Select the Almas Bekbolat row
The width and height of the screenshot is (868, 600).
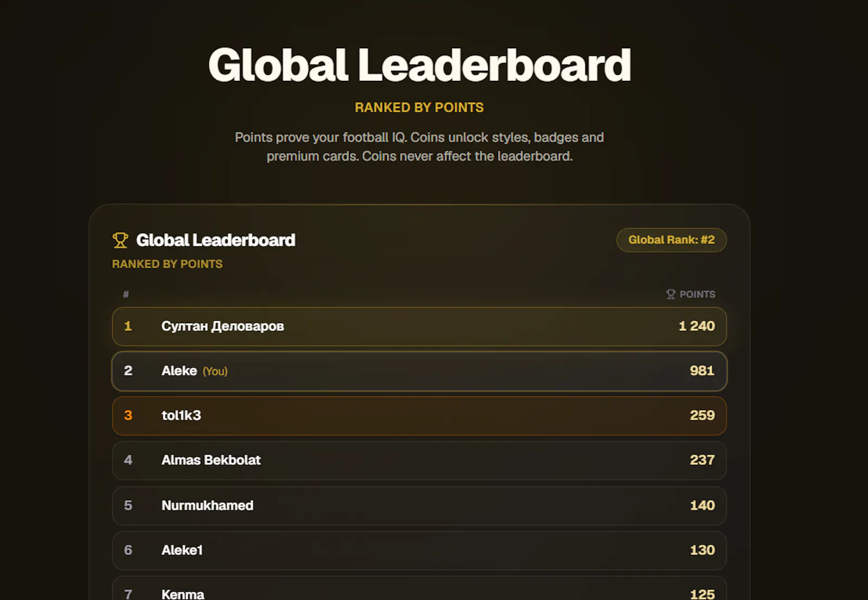(419, 461)
